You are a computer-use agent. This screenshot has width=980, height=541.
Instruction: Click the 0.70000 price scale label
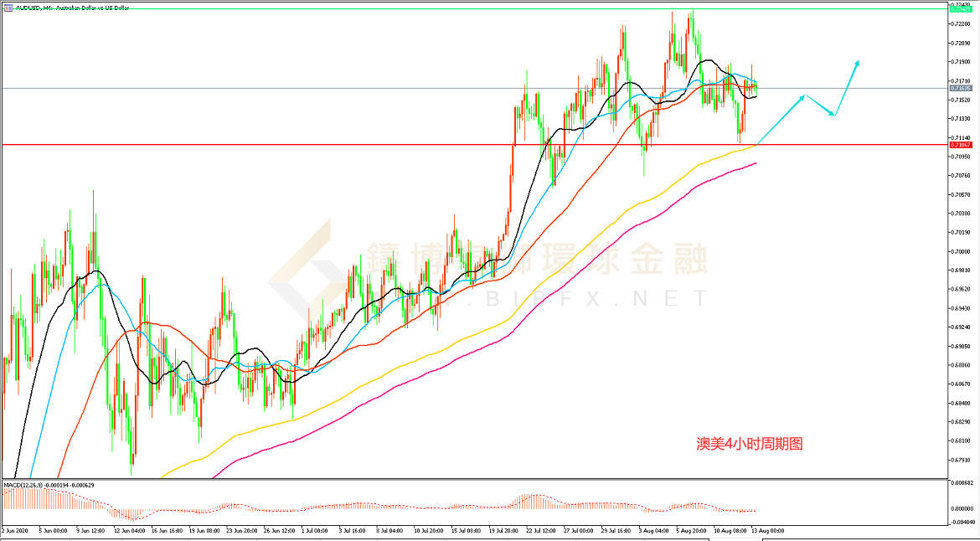962,251
